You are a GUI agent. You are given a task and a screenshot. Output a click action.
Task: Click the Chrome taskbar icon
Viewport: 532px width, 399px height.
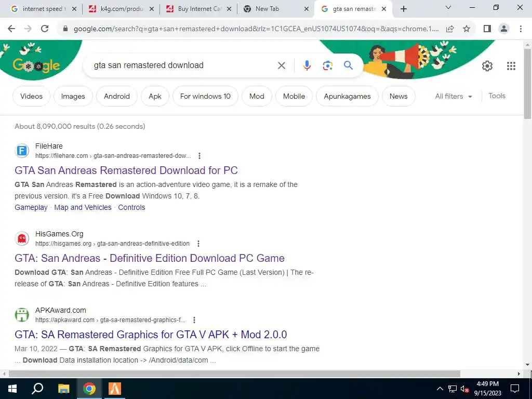pyautogui.click(x=89, y=389)
